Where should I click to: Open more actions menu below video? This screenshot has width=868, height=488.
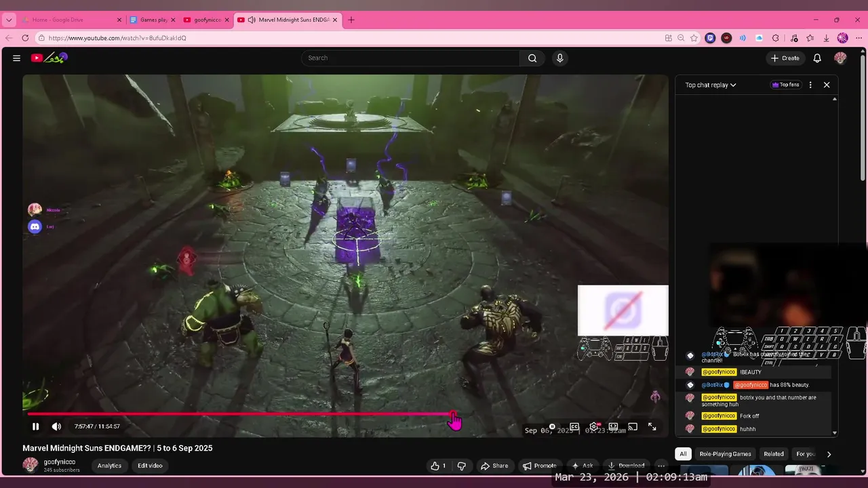coord(661,466)
